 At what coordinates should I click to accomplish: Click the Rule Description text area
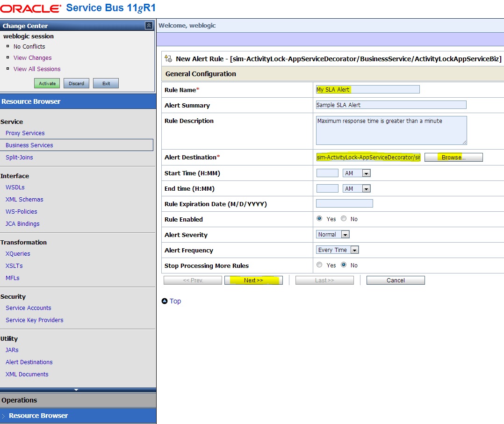pyautogui.click(x=391, y=130)
